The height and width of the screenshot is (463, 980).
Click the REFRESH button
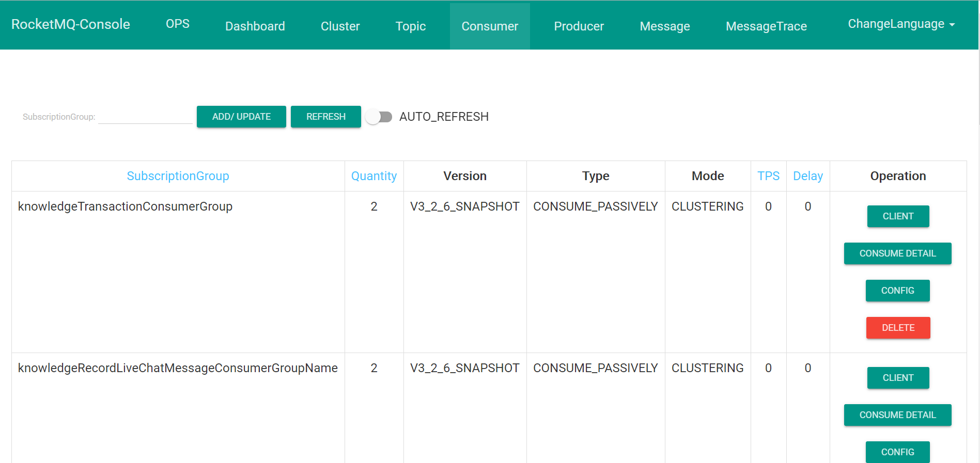click(326, 117)
